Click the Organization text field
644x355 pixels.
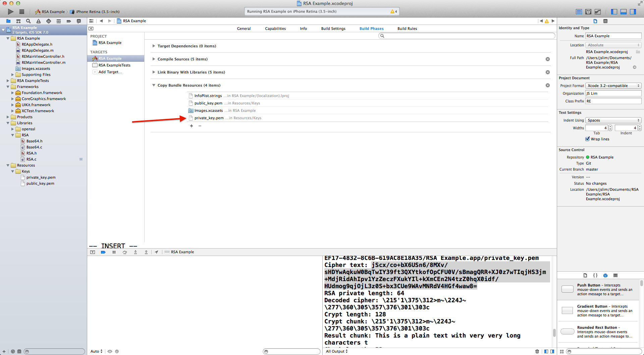click(x=613, y=93)
